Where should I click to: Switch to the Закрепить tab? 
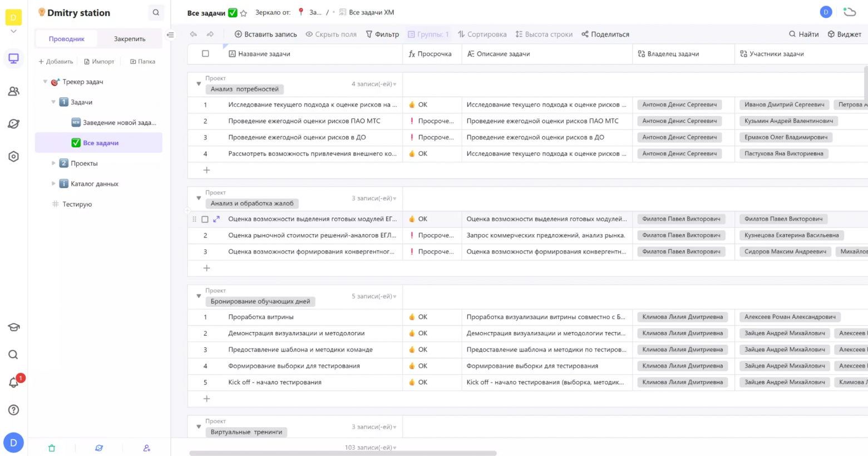[x=130, y=39]
